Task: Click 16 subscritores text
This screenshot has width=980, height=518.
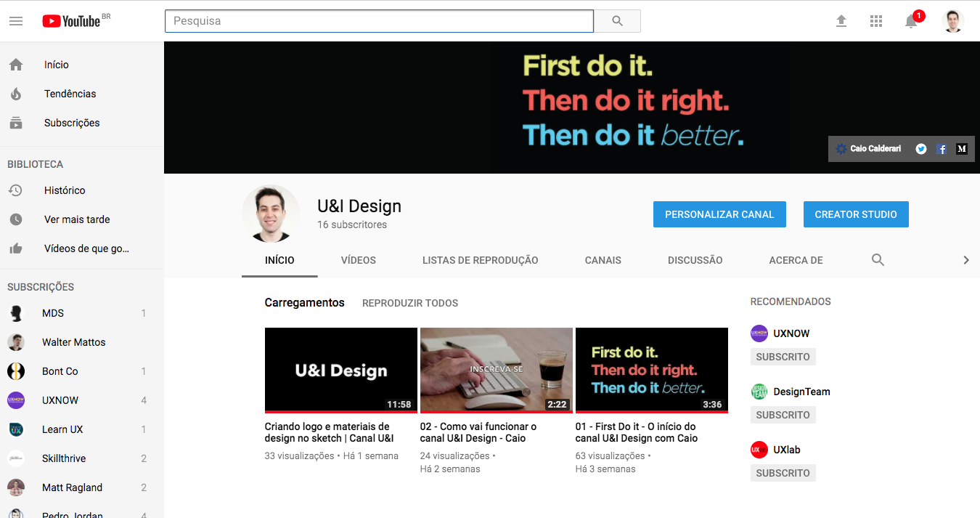Action: point(352,225)
